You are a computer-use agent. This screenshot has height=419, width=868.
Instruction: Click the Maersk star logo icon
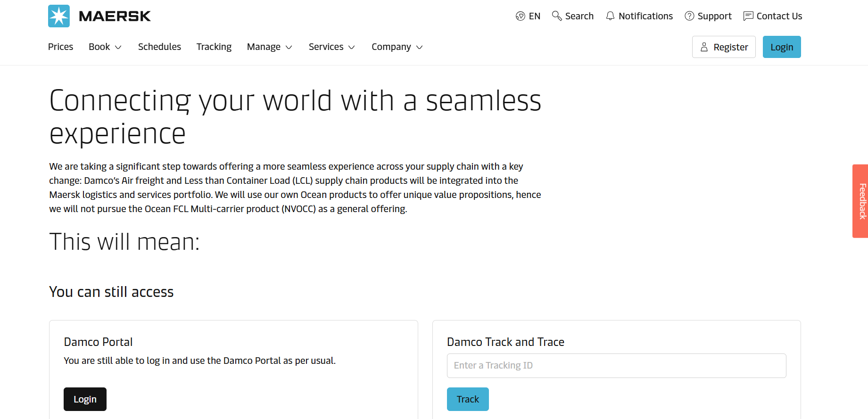click(x=59, y=16)
